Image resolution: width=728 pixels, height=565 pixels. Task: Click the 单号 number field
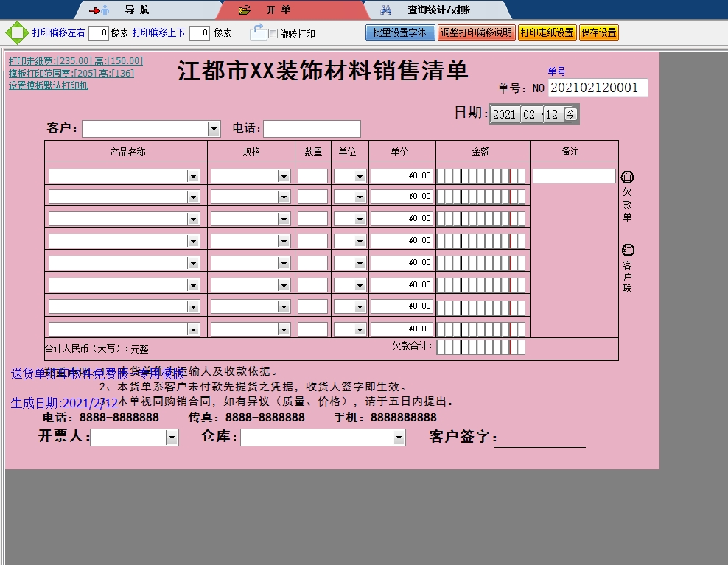(598, 88)
